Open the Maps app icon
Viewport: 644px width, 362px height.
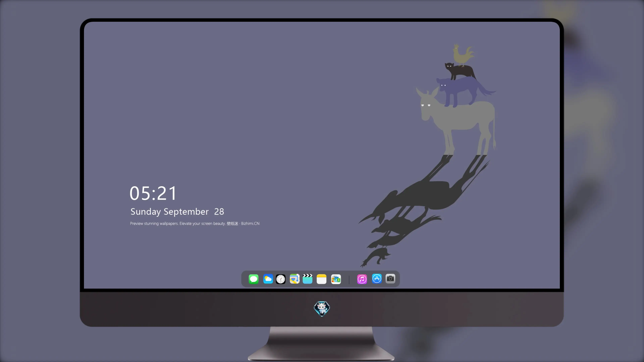(x=294, y=279)
